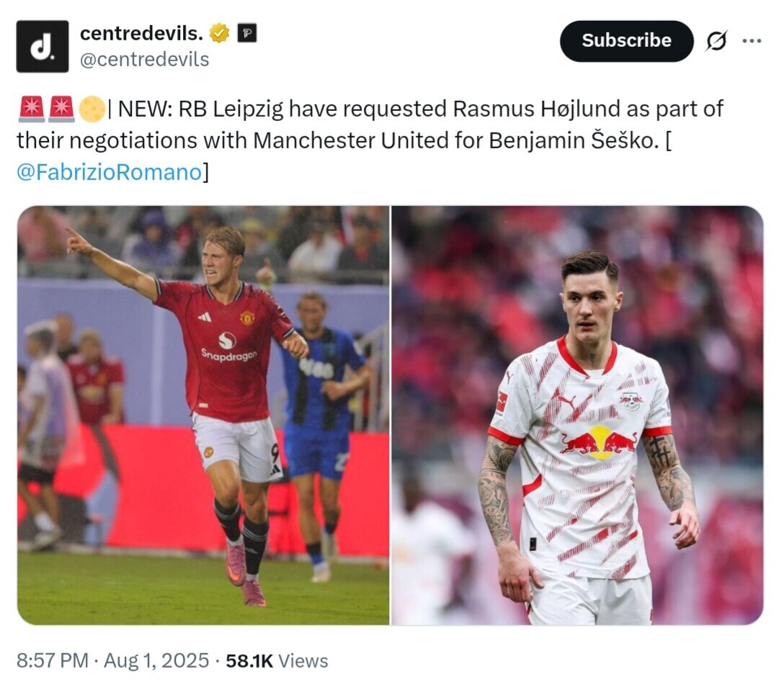Click the second siren emoji

point(61,109)
